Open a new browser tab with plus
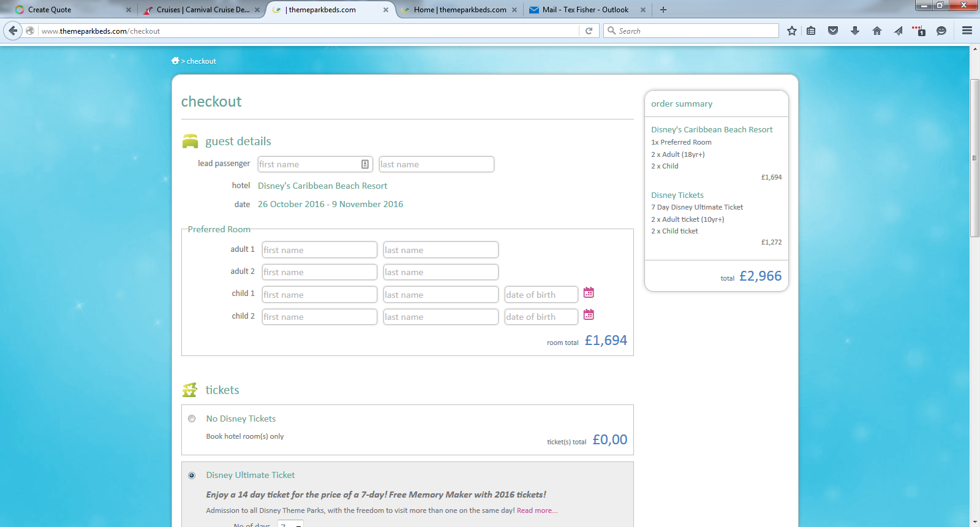The width and height of the screenshot is (980, 527). [663, 10]
